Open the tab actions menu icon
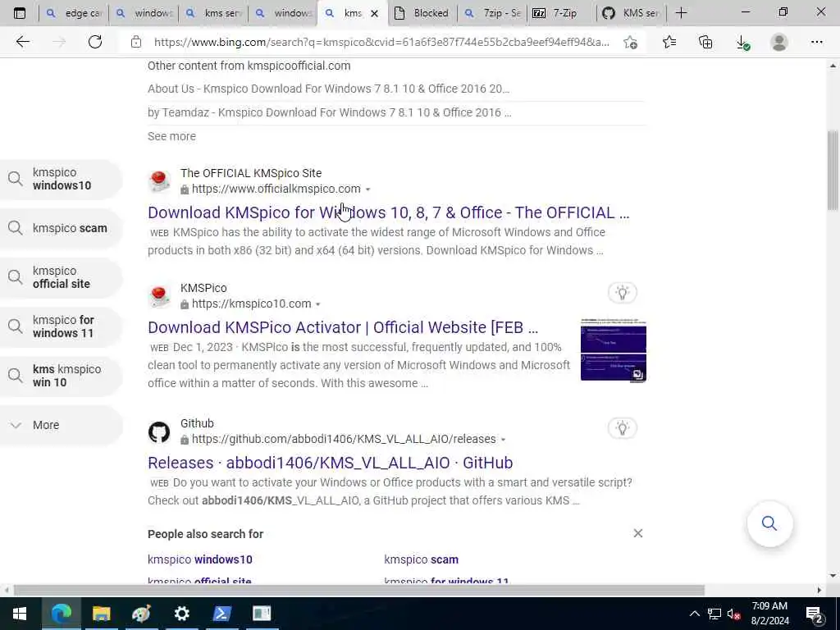Viewport: 840px width, 630px height. [x=20, y=13]
